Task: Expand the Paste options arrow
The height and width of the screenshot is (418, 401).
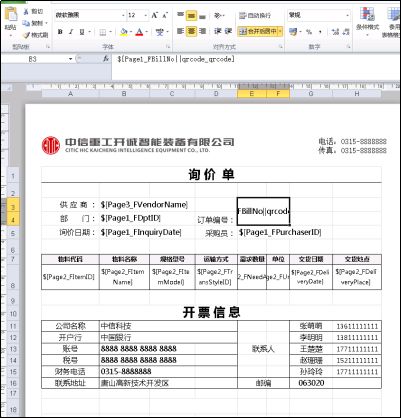Action: pos(11,35)
